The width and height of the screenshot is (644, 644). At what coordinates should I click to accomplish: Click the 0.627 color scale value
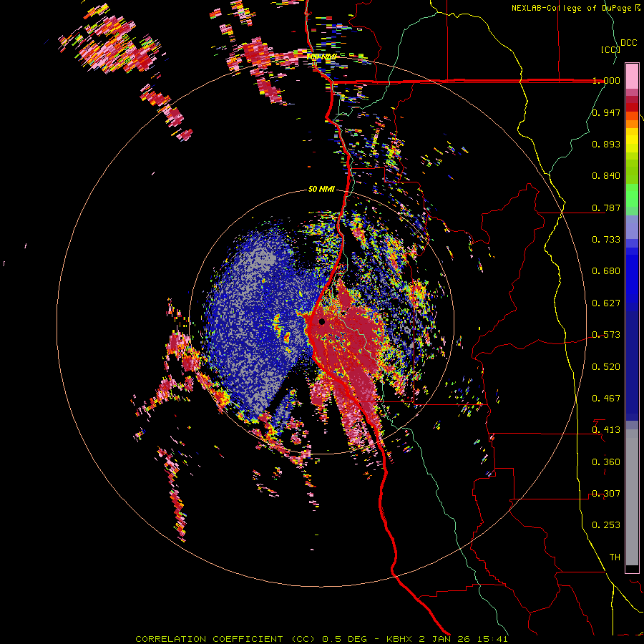click(x=606, y=303)
